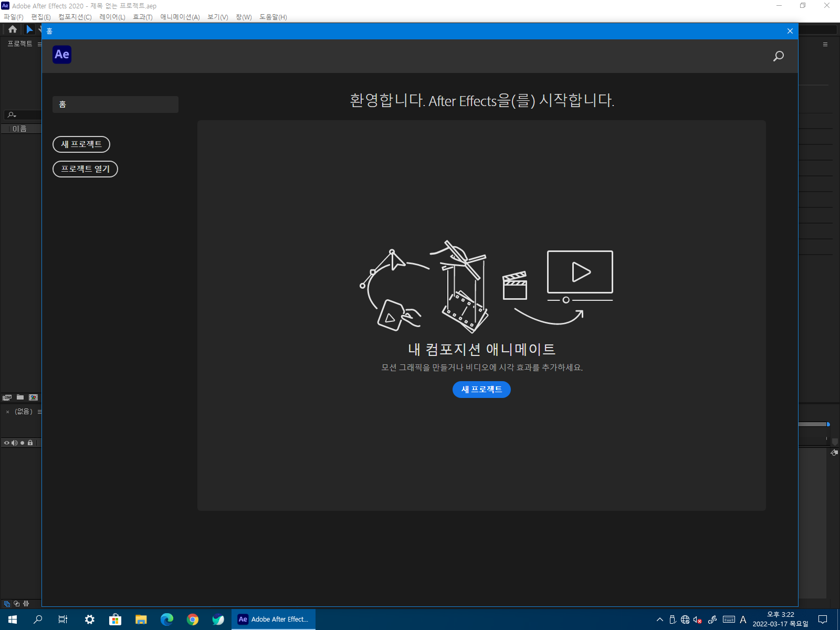Open the (없음) timeline panel menu

coord(39,412)
